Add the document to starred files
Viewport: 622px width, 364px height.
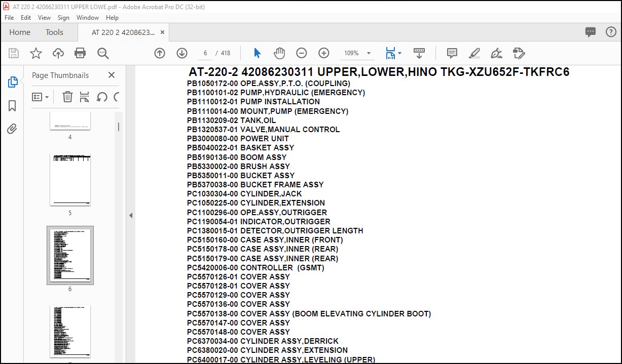(36, 53)
